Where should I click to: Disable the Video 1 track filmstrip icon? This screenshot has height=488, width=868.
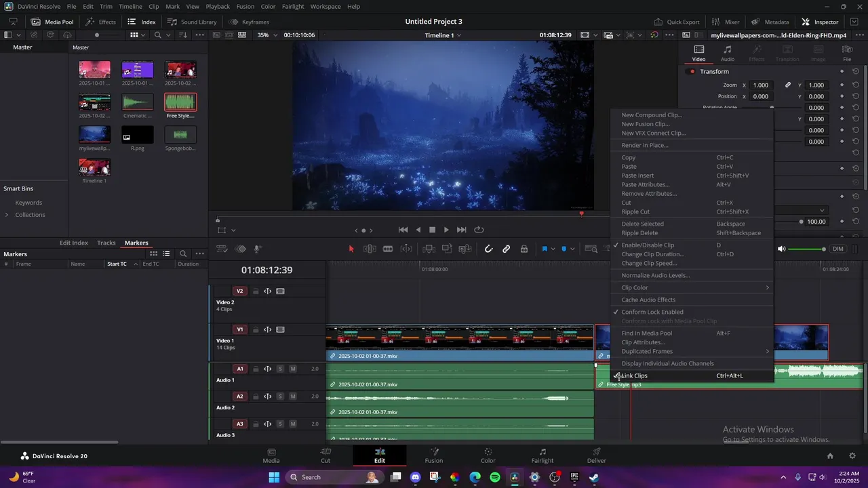click(x=280, y=330)
